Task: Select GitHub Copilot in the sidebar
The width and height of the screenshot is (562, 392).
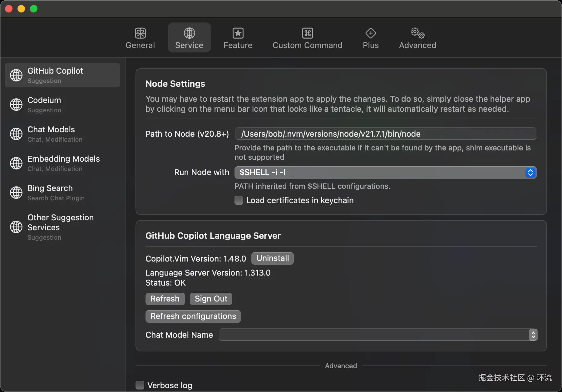Action: (x=62, y=75)
